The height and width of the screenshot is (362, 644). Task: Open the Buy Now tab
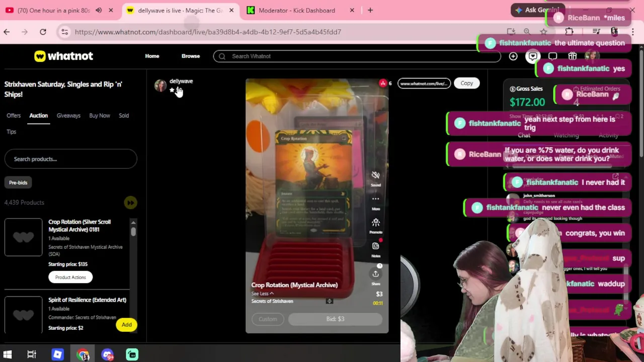click(x=100, y=116)
